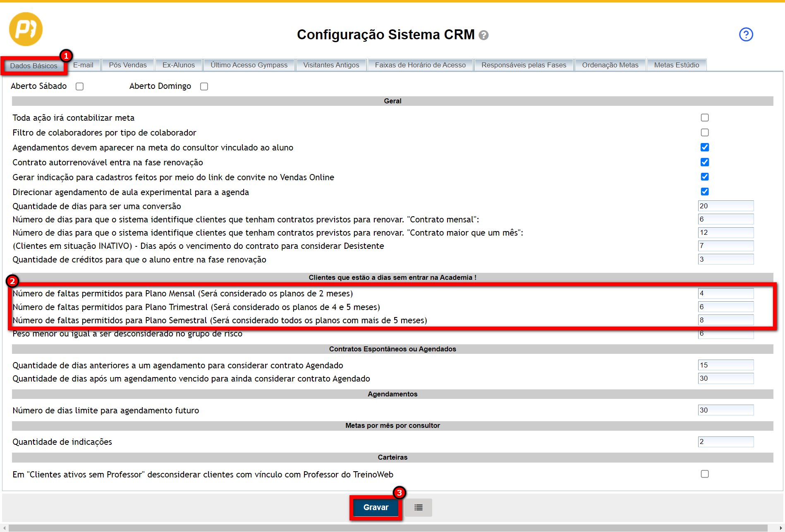Click the Quantidade de indicações input
The height and width of the screenshot is (532, 785).
pos(725,442)
